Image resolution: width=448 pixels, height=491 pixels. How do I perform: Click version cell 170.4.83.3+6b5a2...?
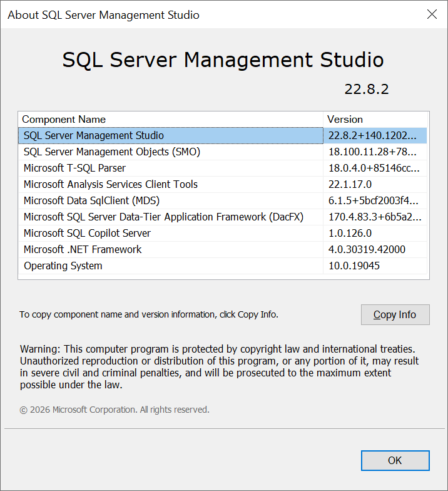375,217
